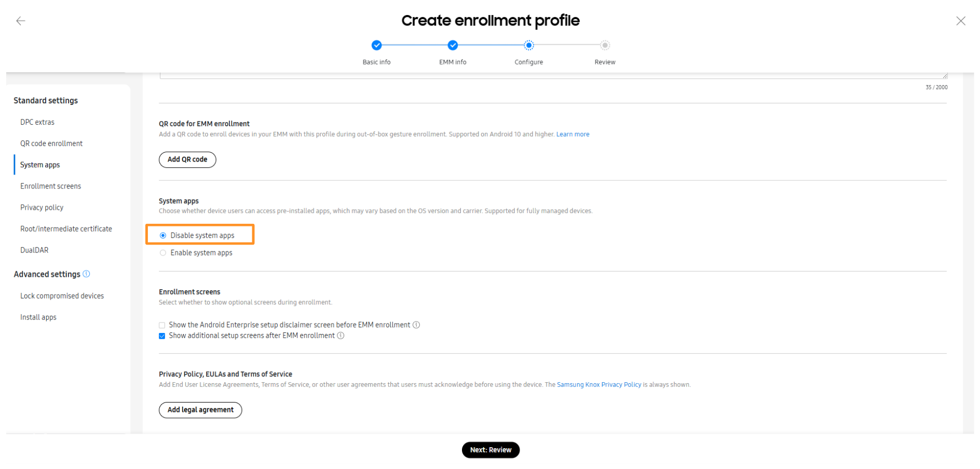The image size is (980, 469).
Task: Click the Configure step indicator
Action: coord(528,45)
